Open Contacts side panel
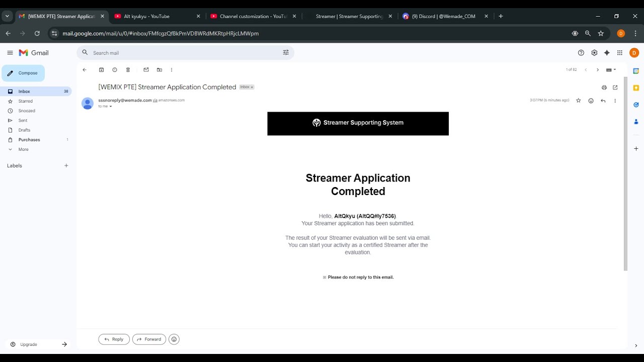 636,122
